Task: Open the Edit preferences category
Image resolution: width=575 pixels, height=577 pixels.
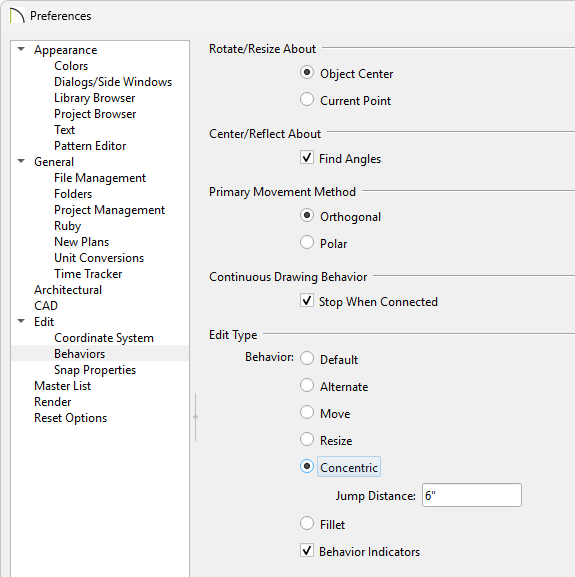Action: point(44,322)
